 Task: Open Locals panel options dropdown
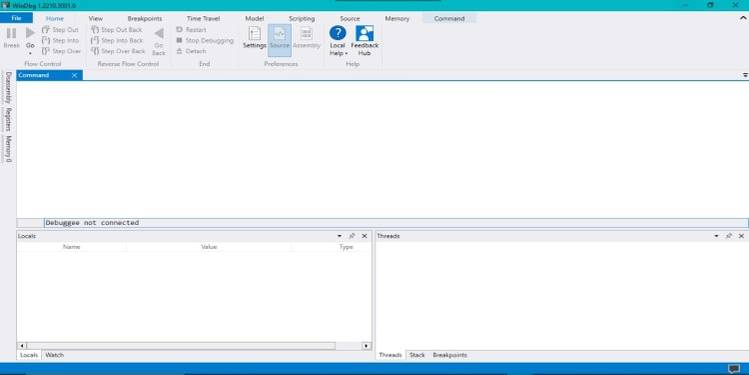pyautogui.click(x=340, y=236)
